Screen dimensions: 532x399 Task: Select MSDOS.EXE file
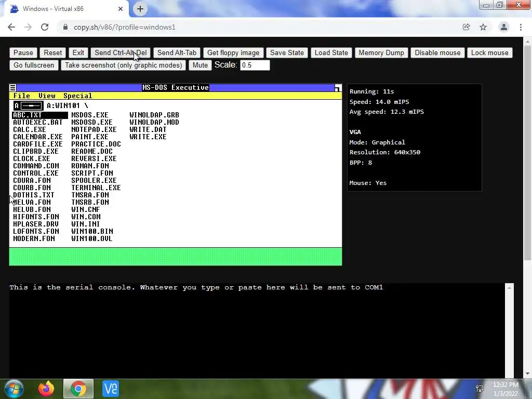[90, 115]
